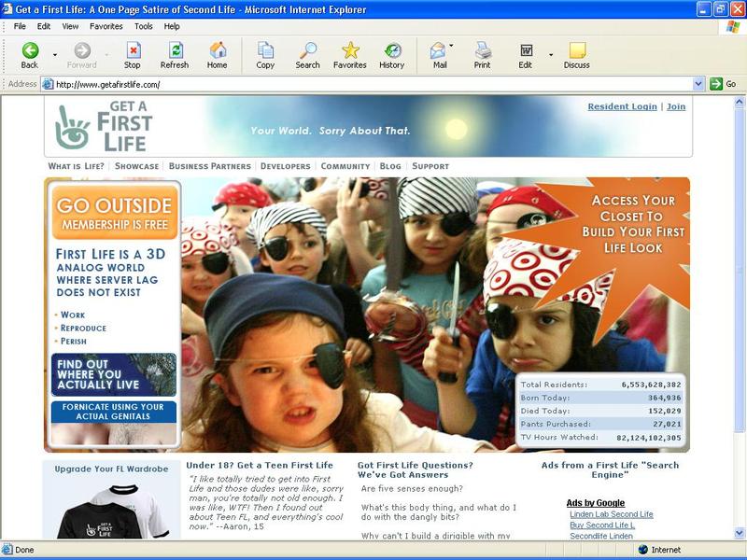Open the Developers nav link
This screenshot has height=560, width=747.
click(286, 166)
